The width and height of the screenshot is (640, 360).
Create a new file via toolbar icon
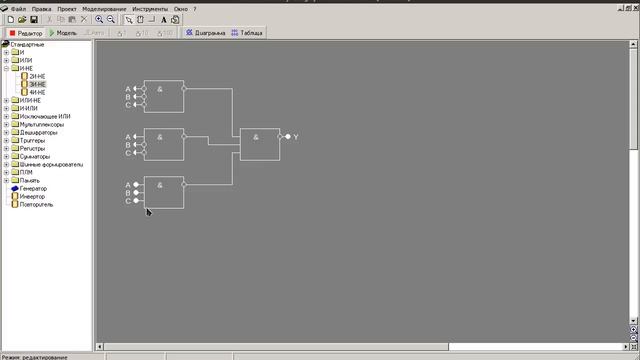(x=11, y=20)
